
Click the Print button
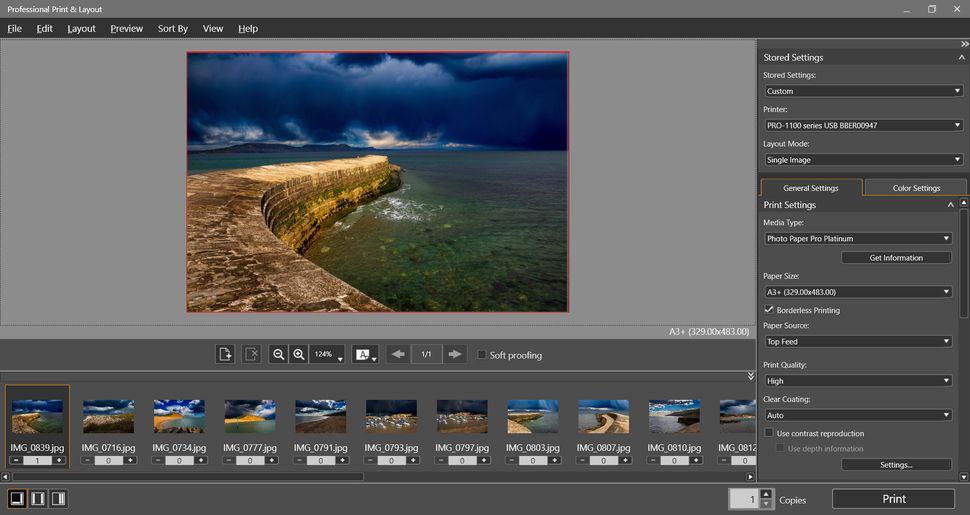point(894,499)
